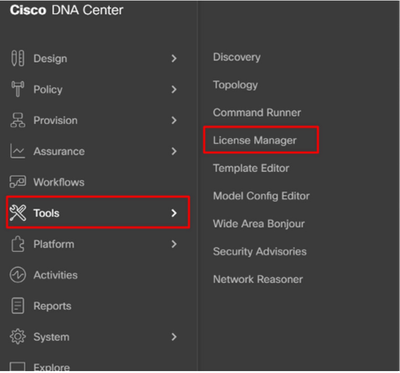Click the System gear icon
The height and width of the screenshot is (373, 400).
pos(17,337)
